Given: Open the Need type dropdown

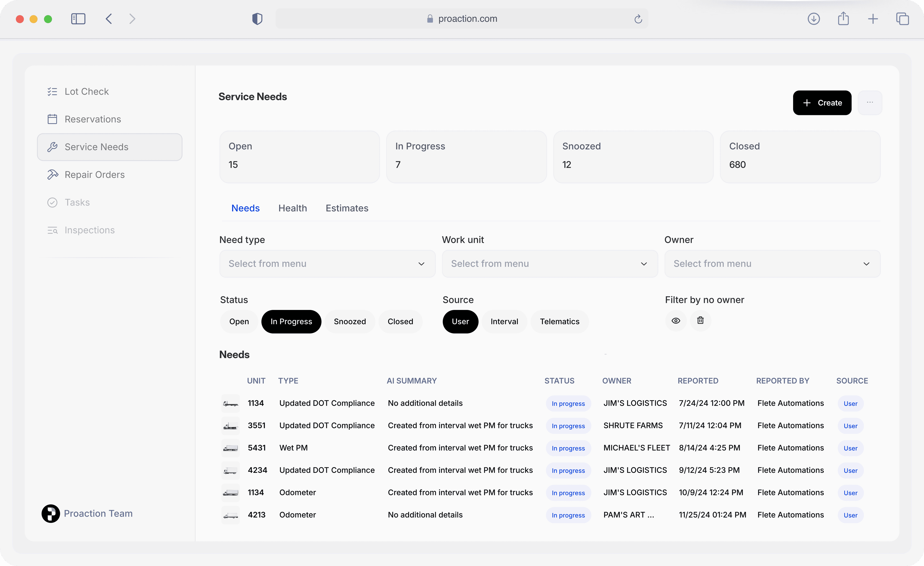Looking at the screenshot, I should [327, 264].
